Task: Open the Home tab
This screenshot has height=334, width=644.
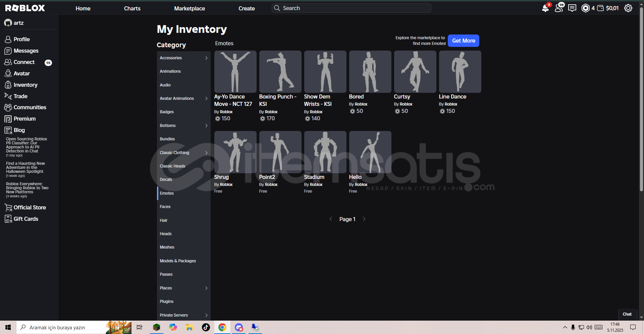Action: (x=83, y=8)
